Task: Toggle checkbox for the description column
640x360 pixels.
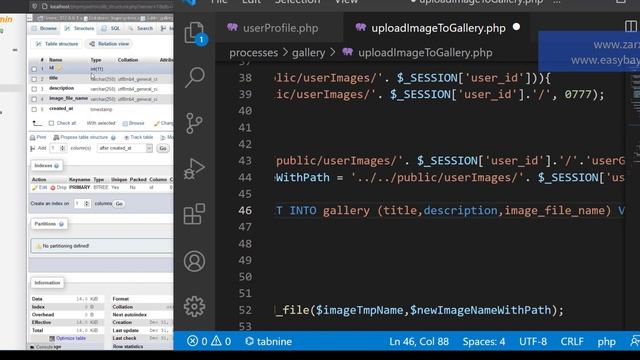Action: pyautogui.click(x=34, y=89)
